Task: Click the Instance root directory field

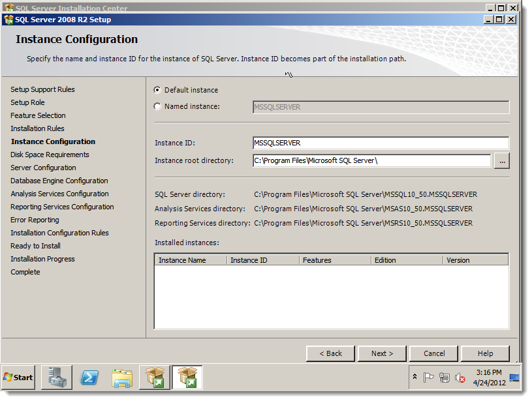Action: (371, 160)
